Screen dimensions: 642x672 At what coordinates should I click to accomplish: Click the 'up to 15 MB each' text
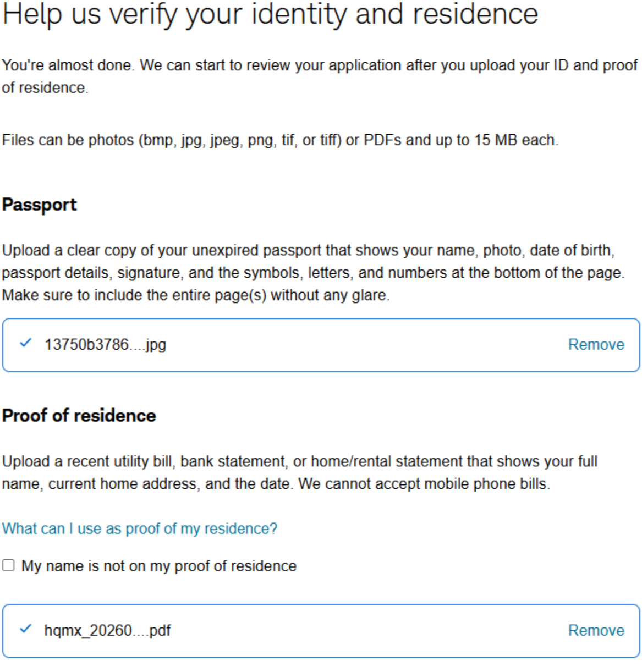(496, 140)
